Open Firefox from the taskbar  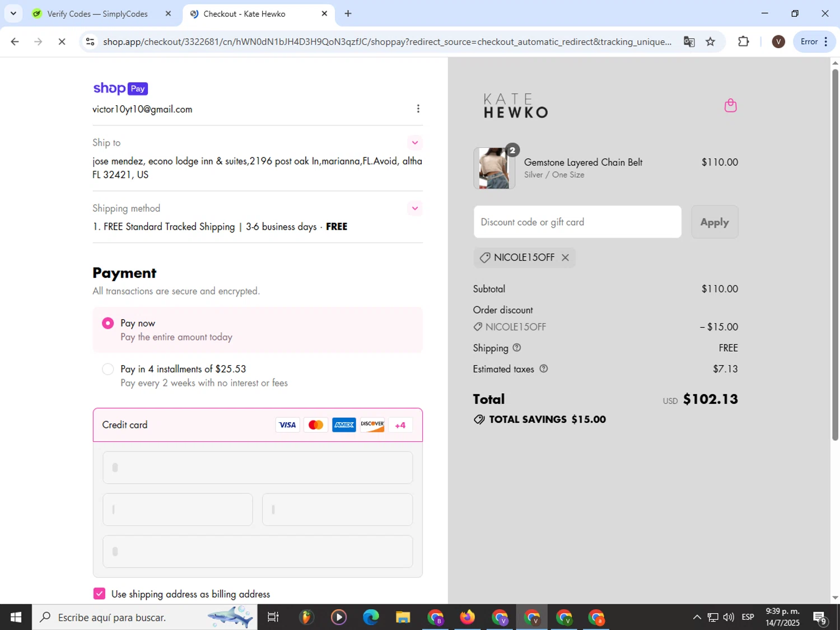pos(467,617)
